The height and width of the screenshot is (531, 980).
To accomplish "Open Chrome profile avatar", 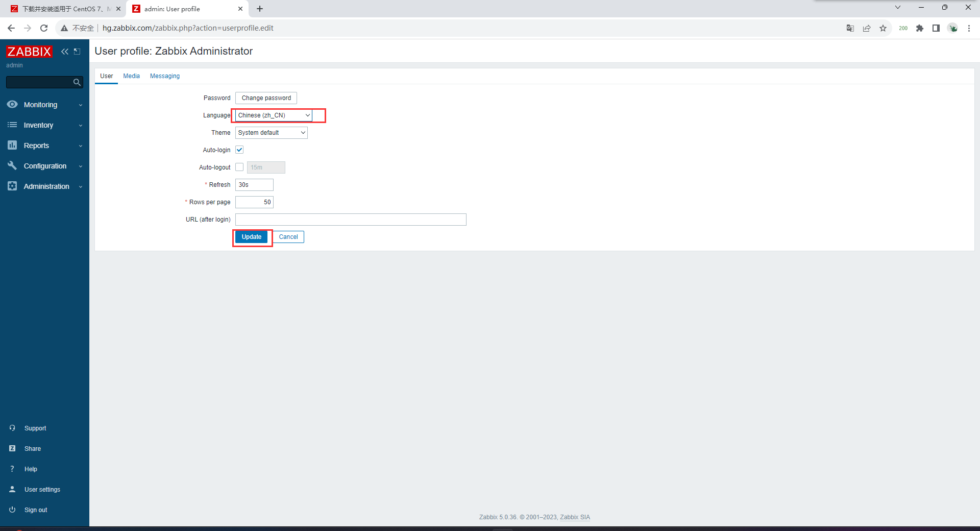I will [x=953, y=28].
